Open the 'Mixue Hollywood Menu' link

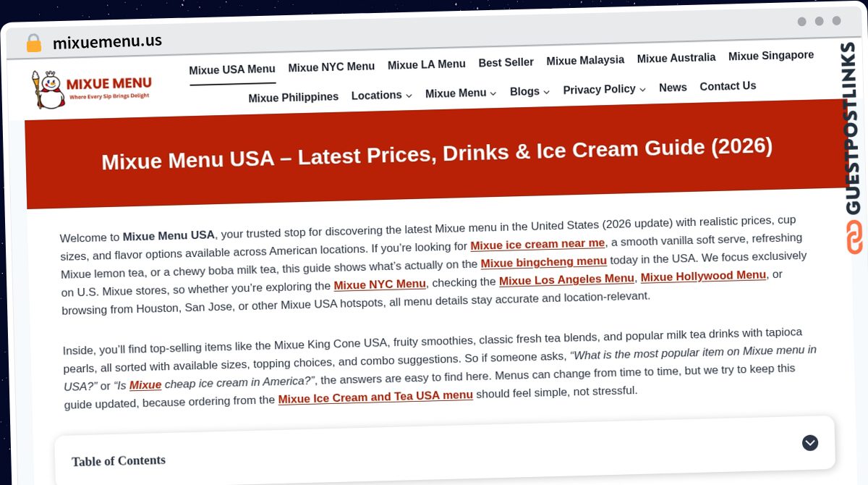pyautogui.click(x=703, y=275)
